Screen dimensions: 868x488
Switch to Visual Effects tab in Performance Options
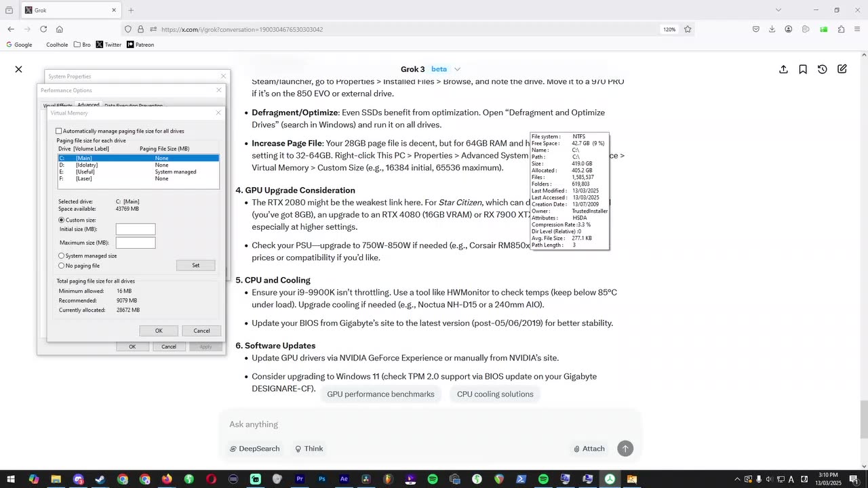coord(58,106)
